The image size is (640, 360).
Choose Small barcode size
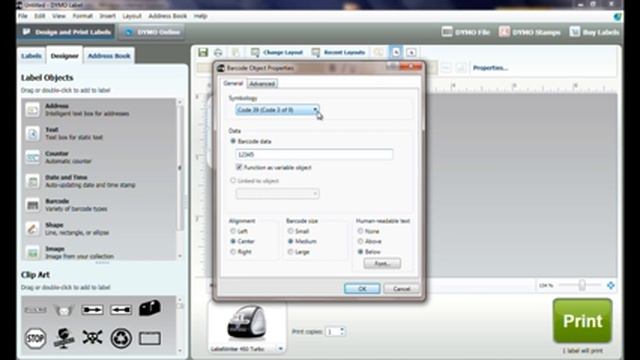(x=291, y=231)
